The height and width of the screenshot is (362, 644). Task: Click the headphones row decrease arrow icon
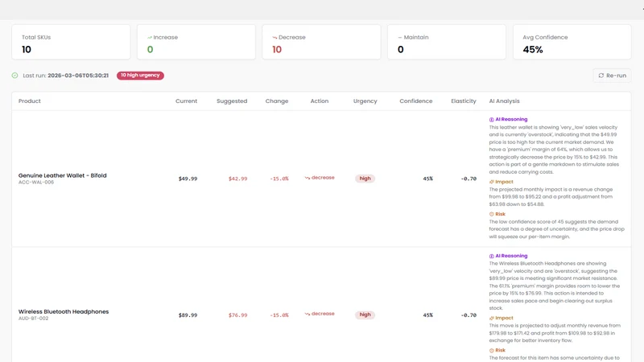click(308, 314)
